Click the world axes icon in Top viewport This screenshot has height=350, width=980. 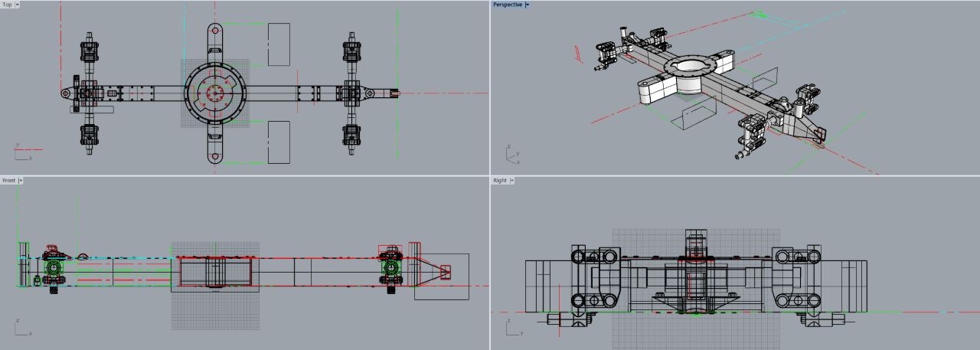tap(20, 152)
